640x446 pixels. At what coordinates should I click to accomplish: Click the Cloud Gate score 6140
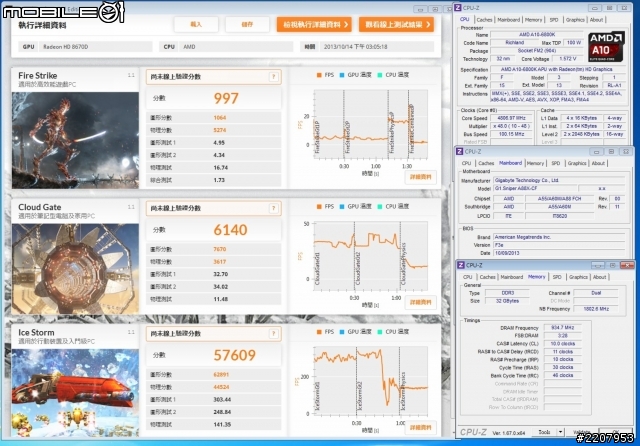(x=230, y=230)
